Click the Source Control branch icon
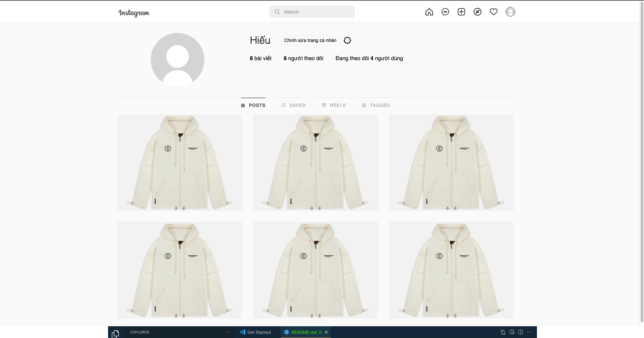Image resolution: width=644 pixels, height=338 pixels. tap(502, 332)
